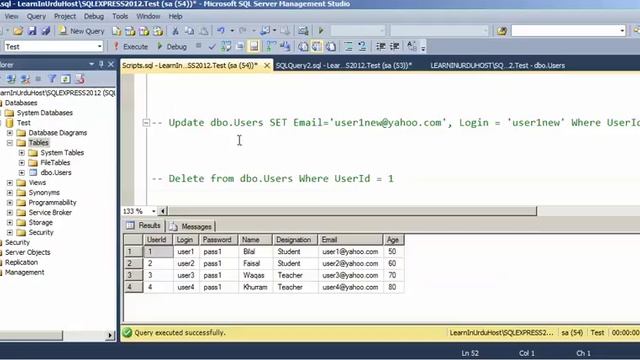
Task: Toggle auto hide pin of Object Explorer
Action: [101, 64]
